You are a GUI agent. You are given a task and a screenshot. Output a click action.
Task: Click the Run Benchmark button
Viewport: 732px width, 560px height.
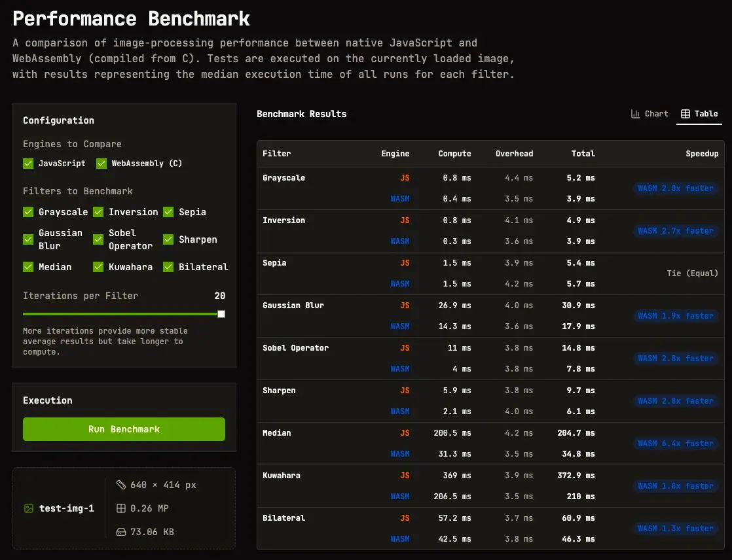click(x=124, y=429)
